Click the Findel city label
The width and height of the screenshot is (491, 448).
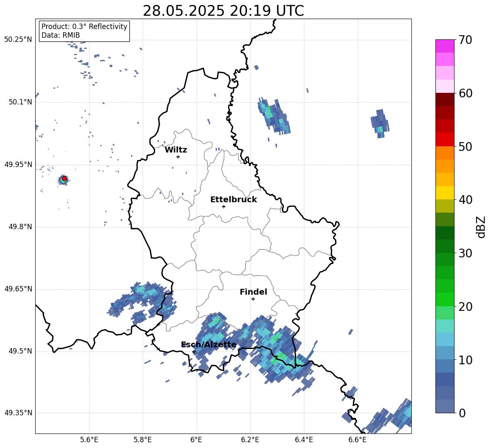click(253, 292)
